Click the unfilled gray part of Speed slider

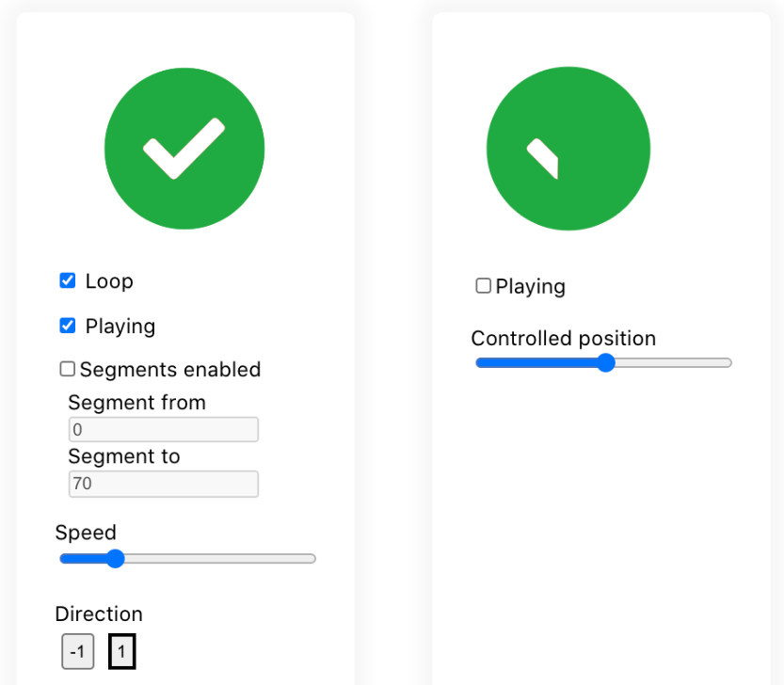(x=226, y=559)
